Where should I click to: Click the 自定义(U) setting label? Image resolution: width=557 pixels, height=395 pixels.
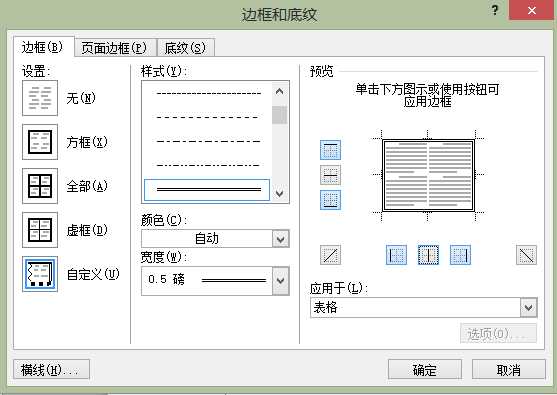(93, 274)
